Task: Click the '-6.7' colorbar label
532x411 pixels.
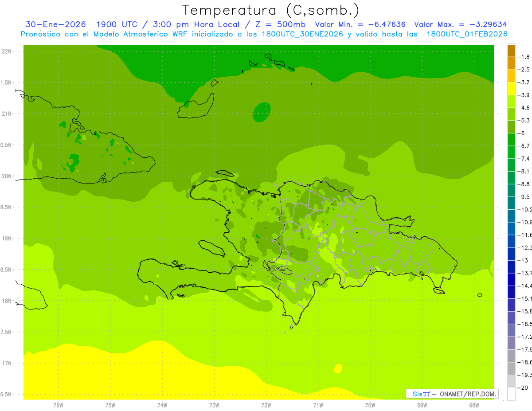Action: (x=524, y=146)
